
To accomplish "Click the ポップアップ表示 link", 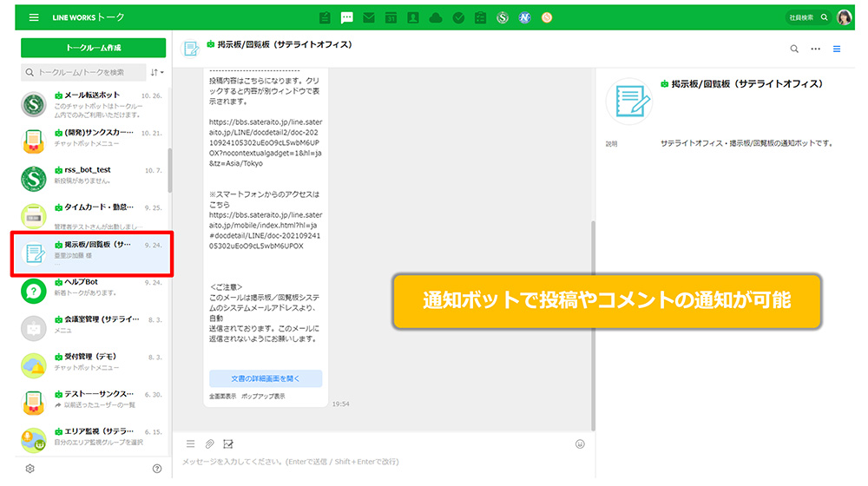I will [x=264, y=397].
